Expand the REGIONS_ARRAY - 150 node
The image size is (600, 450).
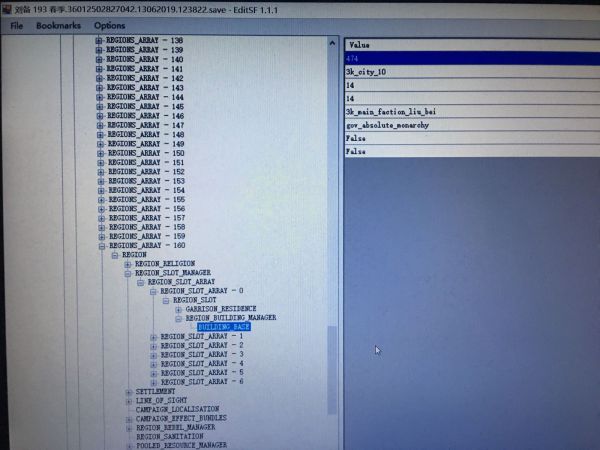pos(99,153)
